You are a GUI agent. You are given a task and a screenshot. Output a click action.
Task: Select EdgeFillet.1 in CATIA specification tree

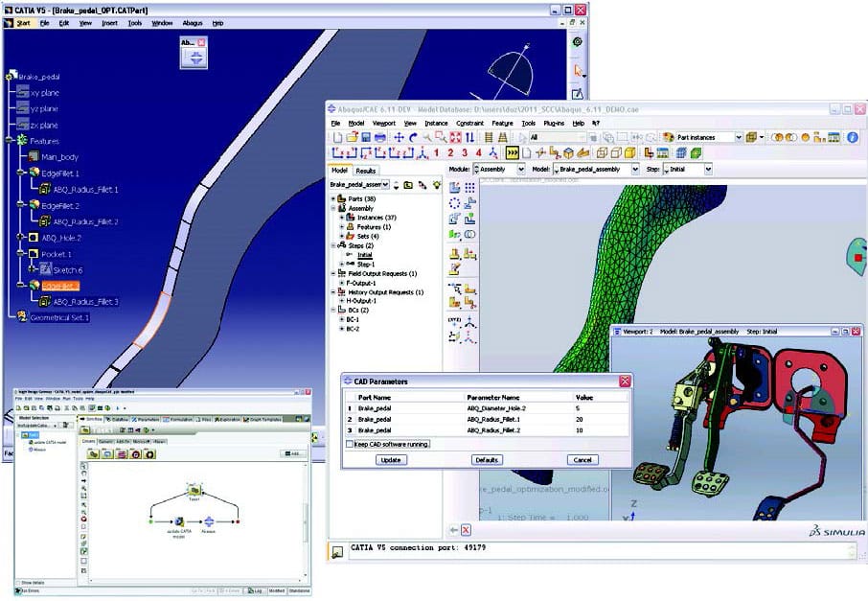pos(59,173)
